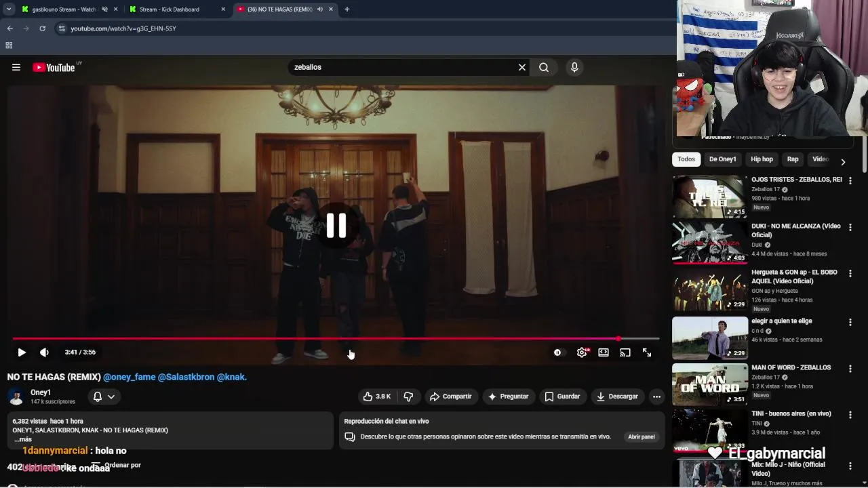Open OJOS TRISTES - ZEBALLOS video thumbnail
The width and height of the screenshot is (868, 488).
pos(709,197)
